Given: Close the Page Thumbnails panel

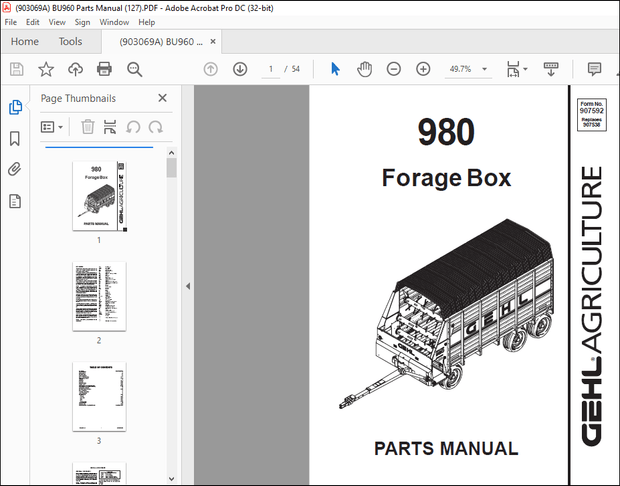Looking at the screenshot, I should pos(162,98).
